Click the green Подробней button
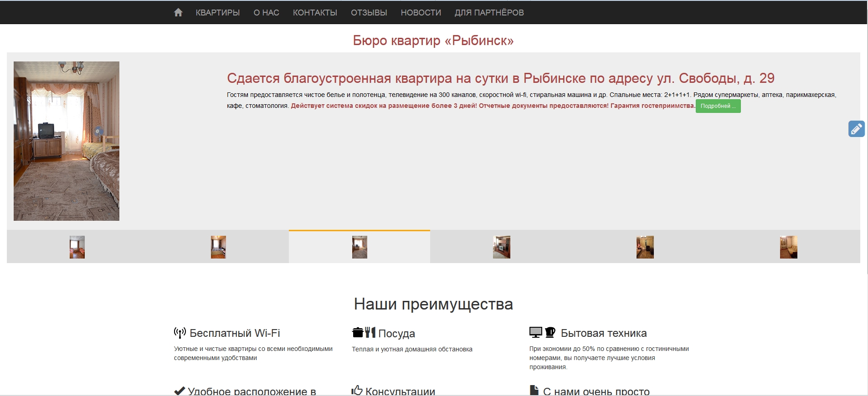This screenshot has width=868, height=396. [x=718, y=106]
